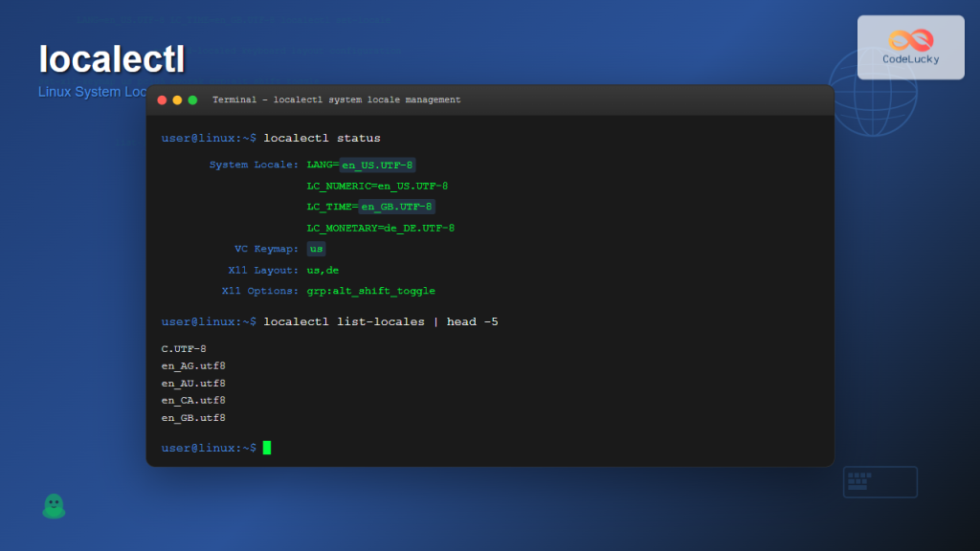Click the yellow traffic-light button on terminal
The height and width of the screenshot is (551, 980).
(x=176, y=99)
